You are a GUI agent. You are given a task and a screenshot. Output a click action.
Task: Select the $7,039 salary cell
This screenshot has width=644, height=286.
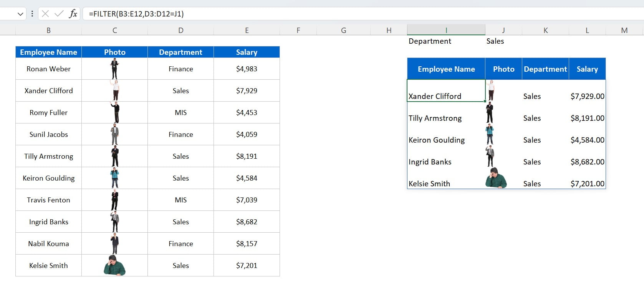[x=247, y=200]
